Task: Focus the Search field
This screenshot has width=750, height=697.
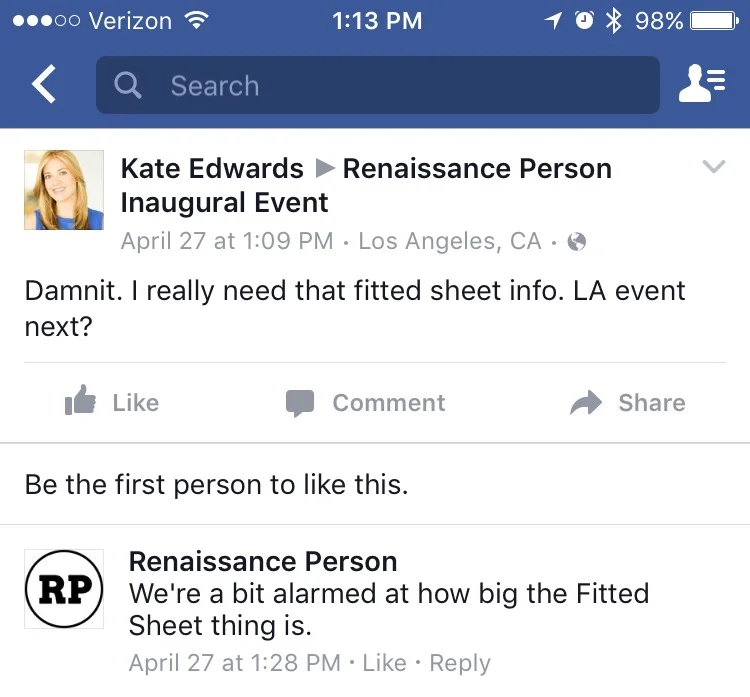Action: coord(378,85)
